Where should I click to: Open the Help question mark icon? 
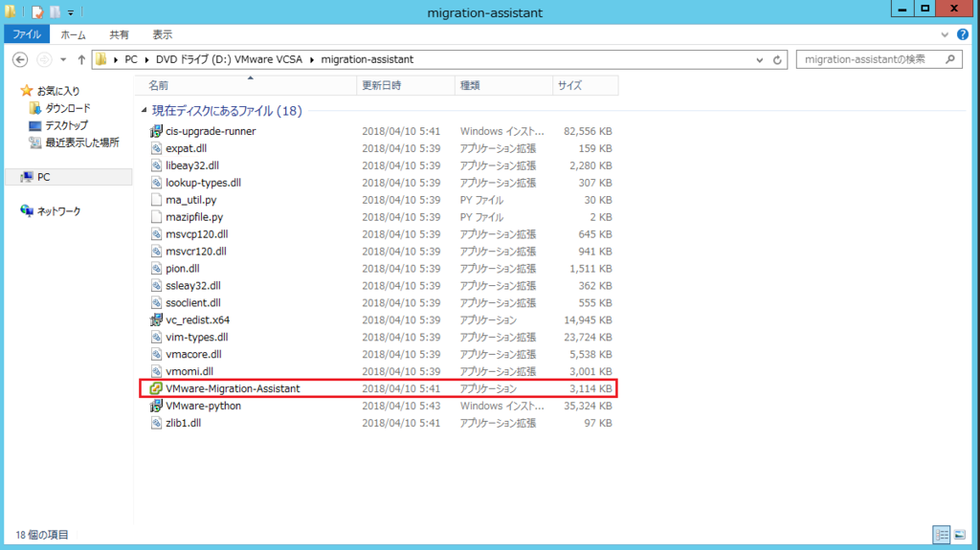[x=963, y=34]
